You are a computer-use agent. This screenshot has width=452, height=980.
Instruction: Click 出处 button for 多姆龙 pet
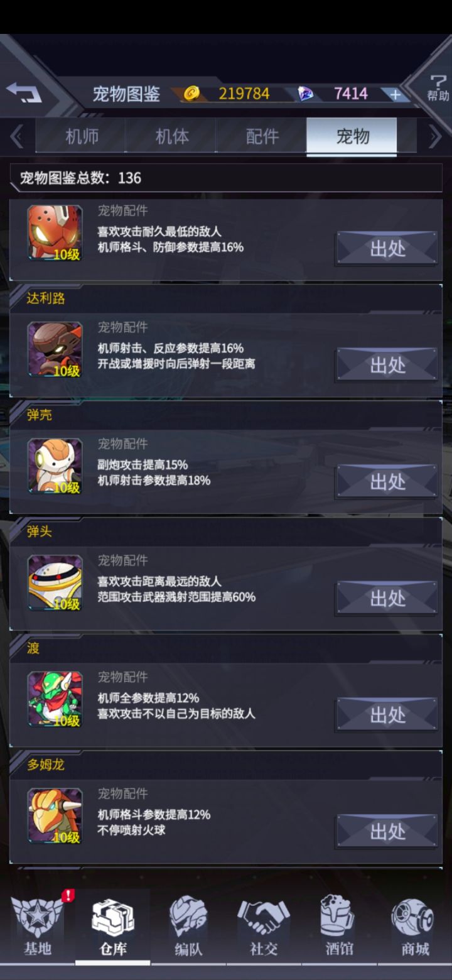pyautogui.click(x=387, y=832)
